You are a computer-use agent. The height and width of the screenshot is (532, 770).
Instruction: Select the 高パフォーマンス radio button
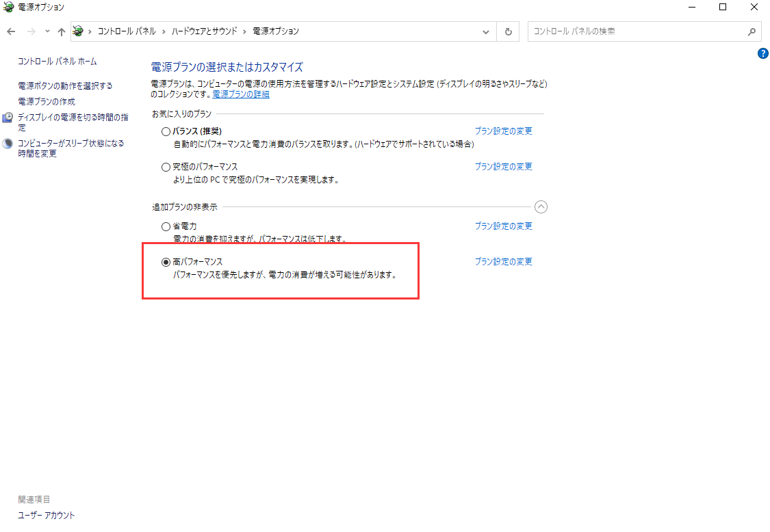coord(166,262)
